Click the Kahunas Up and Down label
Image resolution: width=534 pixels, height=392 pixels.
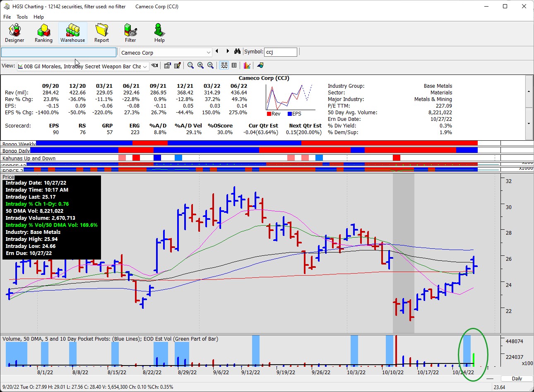[29, 158]
